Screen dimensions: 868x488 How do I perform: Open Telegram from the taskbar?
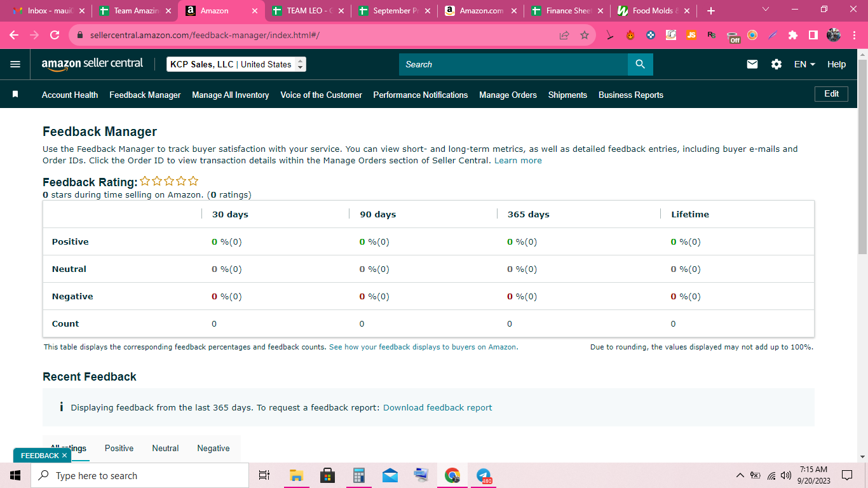[484, 475]
